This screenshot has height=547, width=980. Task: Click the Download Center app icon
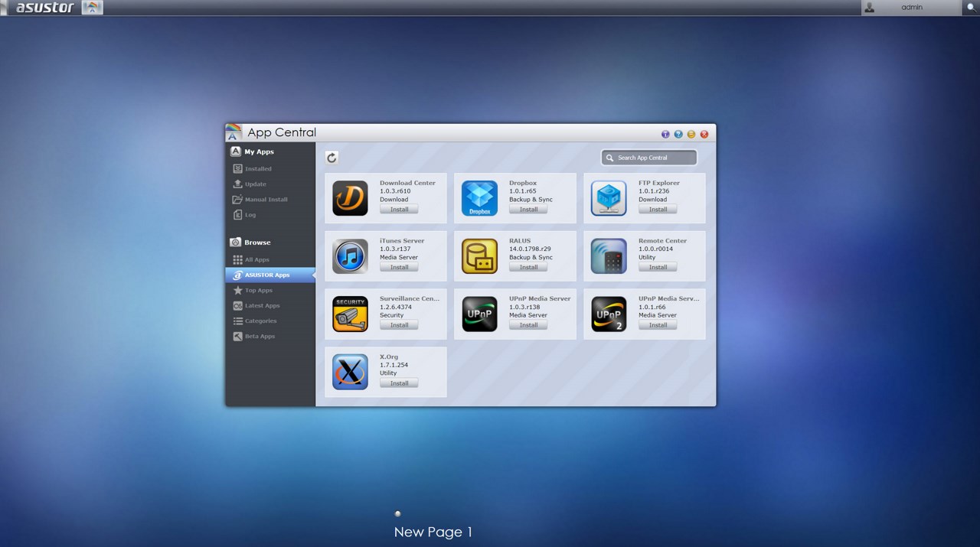[350, 198]
